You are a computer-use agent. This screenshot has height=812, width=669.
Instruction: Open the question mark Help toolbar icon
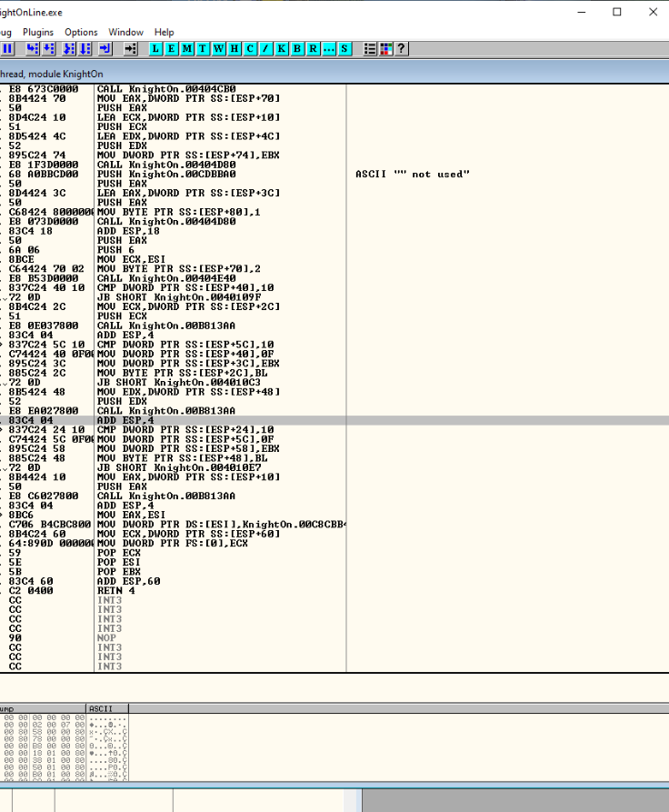(x=401, y=48)
